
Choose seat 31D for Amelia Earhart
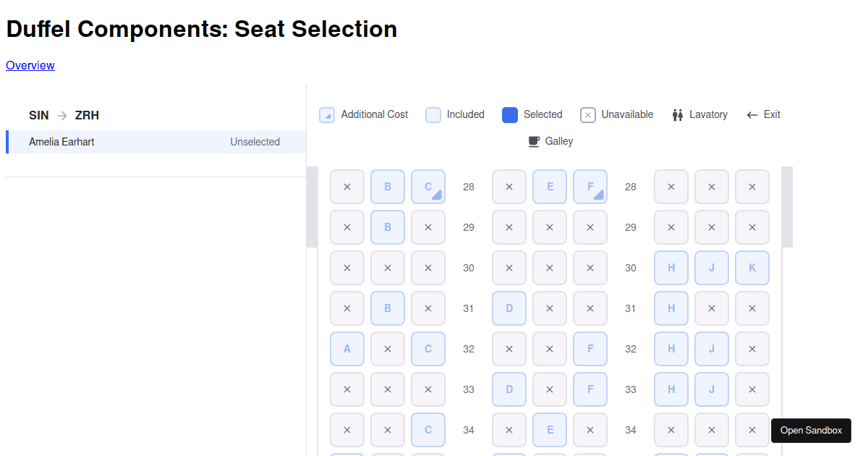509,308
